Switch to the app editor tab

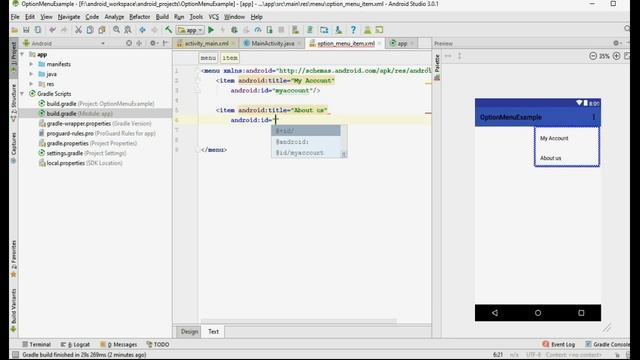click(x=402, y=43)
